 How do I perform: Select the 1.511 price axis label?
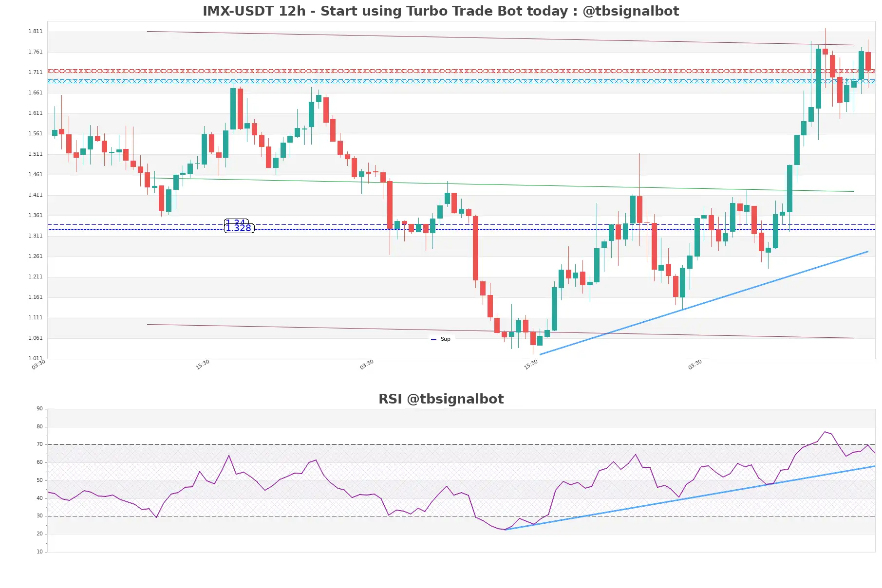(x=35, y=154)
